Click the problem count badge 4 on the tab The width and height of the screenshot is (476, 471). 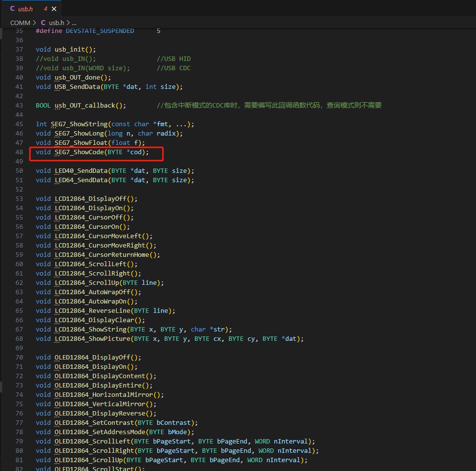point(45,9)
